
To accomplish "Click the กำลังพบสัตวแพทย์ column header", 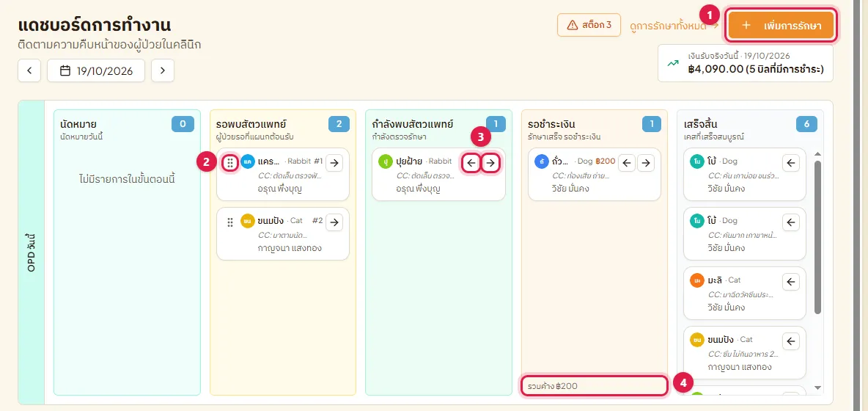I will point(413,124).
